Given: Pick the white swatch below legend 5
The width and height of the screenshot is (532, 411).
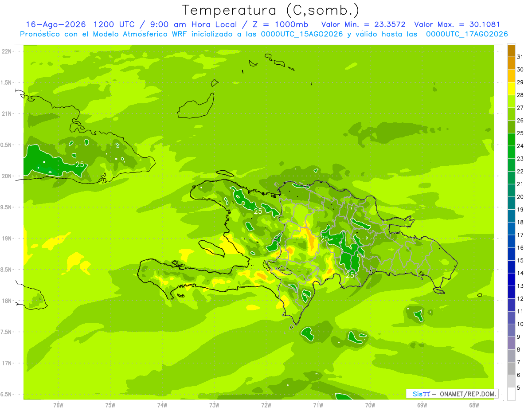Looking at the screenshot, I should (x=511, y=394).
